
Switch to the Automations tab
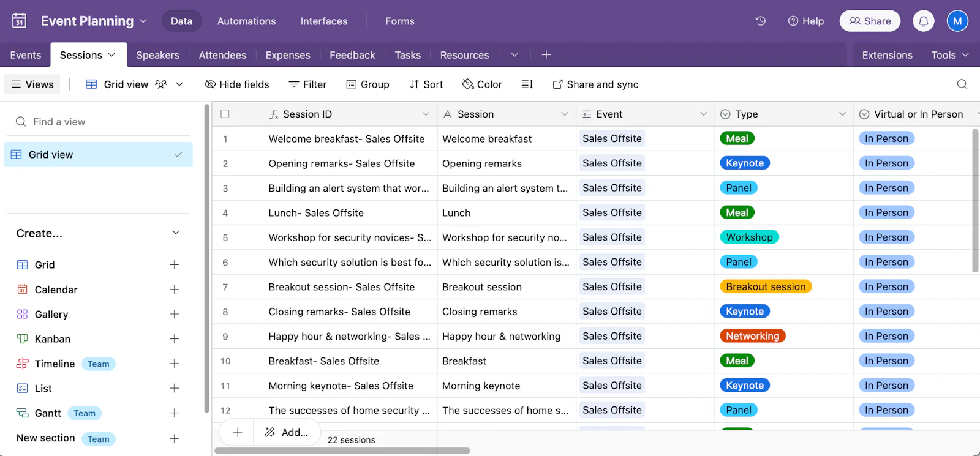click(246, 21)
